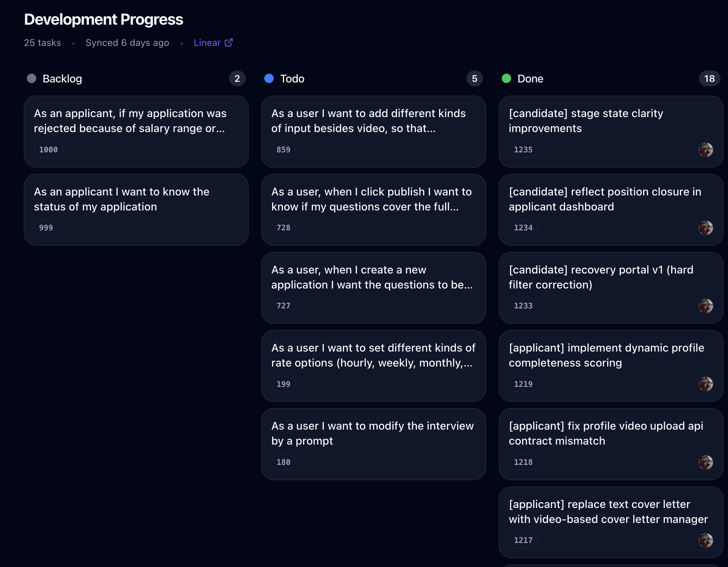Click the 25 tasks label
The height and width of the screenshot is (567, 728).
click(42, 43)
